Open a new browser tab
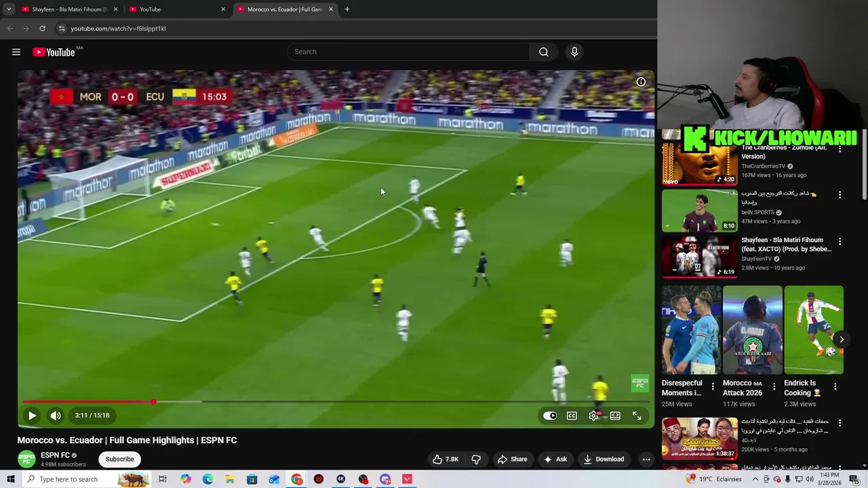 (347, 9)
